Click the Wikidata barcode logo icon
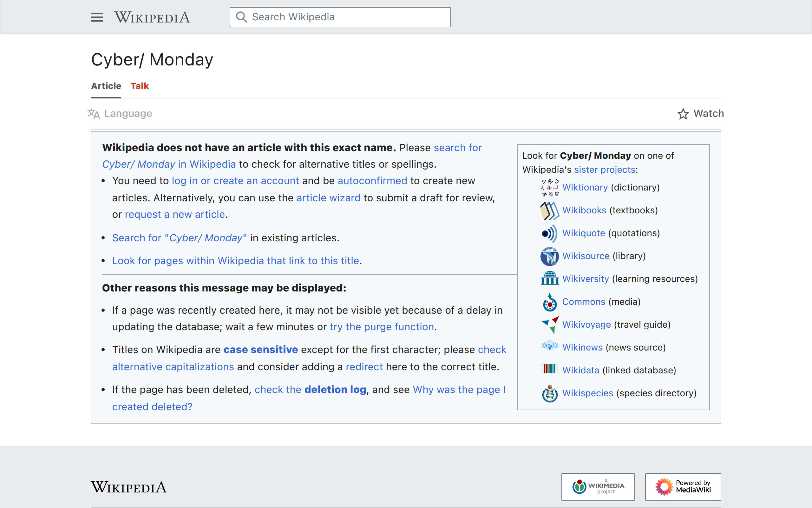812x508 pixels. (550, 369)
